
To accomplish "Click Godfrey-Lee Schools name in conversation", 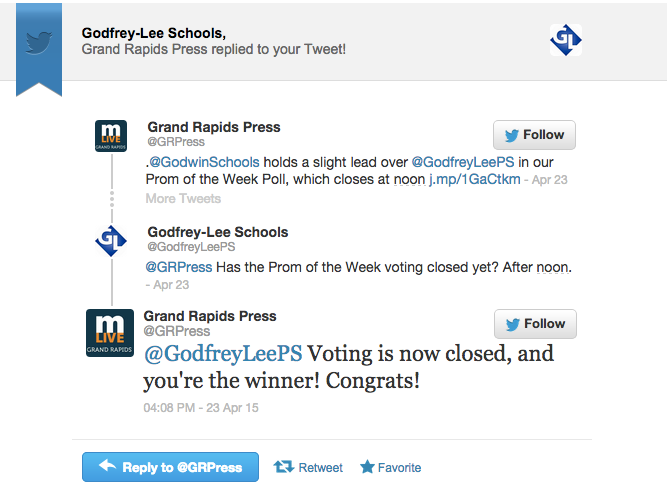I will [x=218, y=232].
